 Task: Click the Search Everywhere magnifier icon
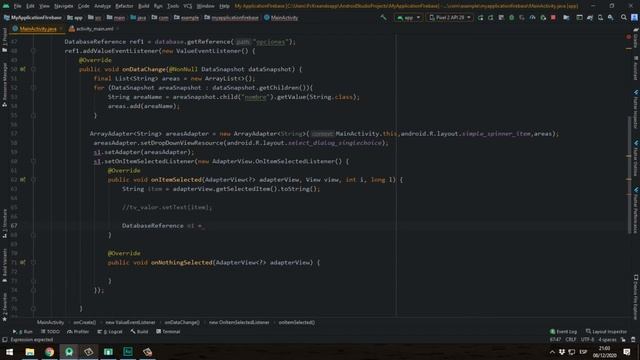[624, 18]
